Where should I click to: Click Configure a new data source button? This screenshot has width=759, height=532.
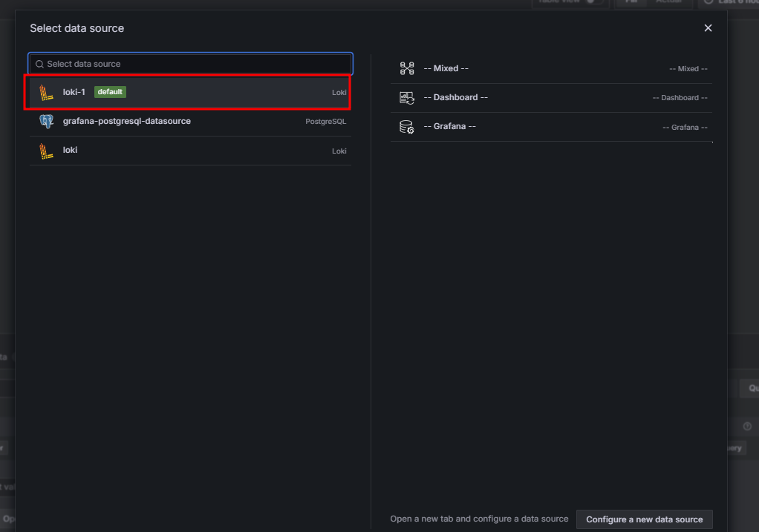[x=645, y=519]
